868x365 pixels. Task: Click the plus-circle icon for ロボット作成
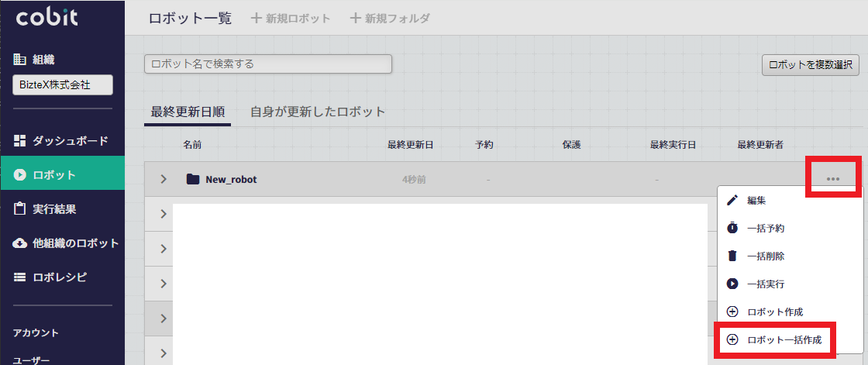(732, 312)
